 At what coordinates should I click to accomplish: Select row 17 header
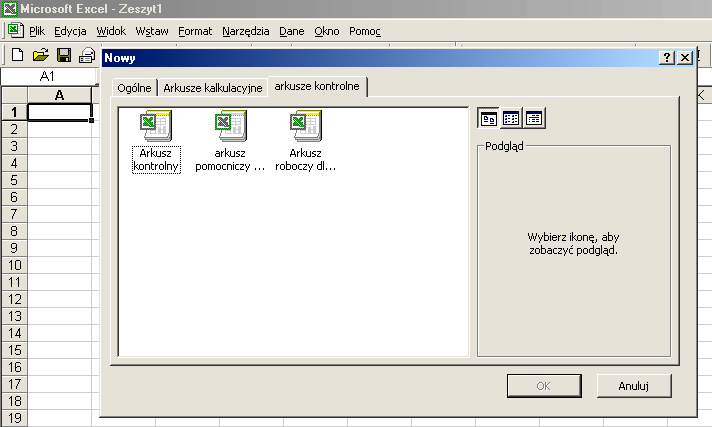tap(15, 384)
